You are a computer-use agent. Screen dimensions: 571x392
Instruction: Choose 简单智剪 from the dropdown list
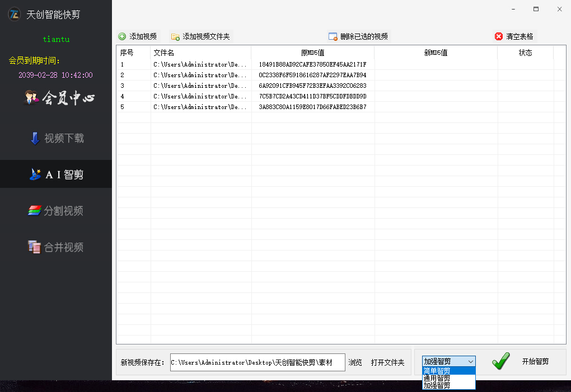448,371
